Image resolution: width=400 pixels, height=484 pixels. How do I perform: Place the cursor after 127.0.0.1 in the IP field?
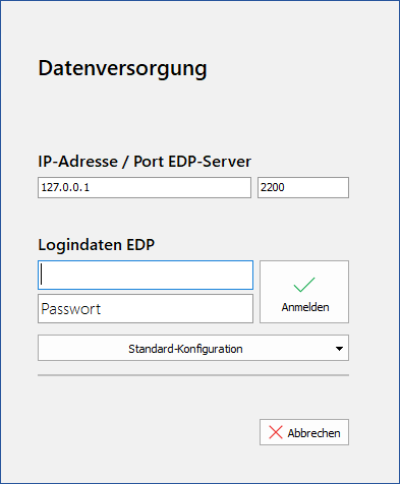pyautogui.click(x=92, y=187)
